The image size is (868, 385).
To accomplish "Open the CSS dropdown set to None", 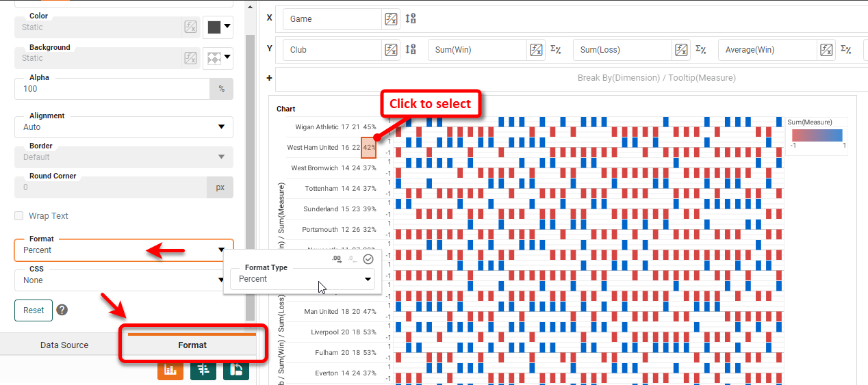I will pos(124,280).
